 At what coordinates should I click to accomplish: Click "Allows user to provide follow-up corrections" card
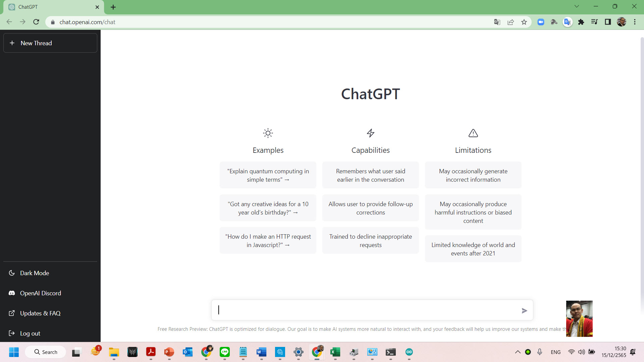point(371,208)
